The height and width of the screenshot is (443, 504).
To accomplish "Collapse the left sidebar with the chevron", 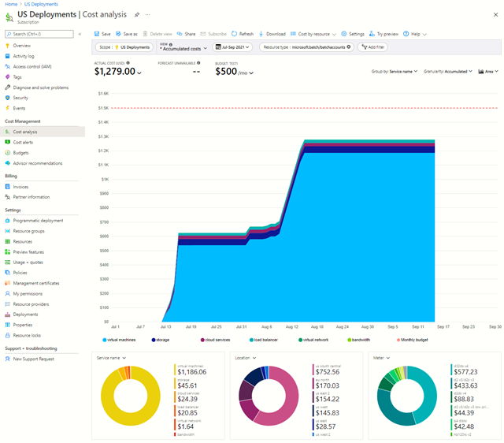I will point(80,34).
